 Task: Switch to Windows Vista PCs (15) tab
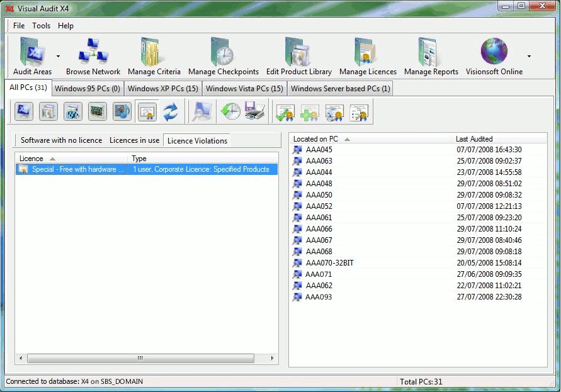tap(244, 89)
